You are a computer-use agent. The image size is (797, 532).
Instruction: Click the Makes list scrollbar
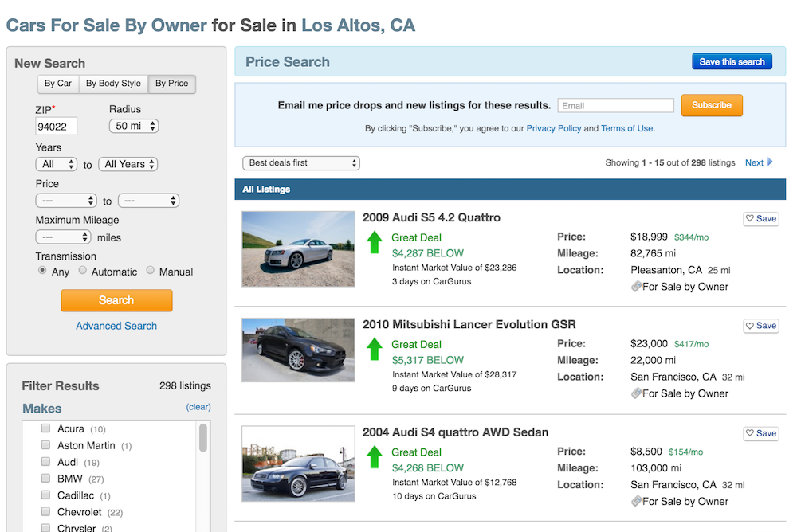point(203,437)
